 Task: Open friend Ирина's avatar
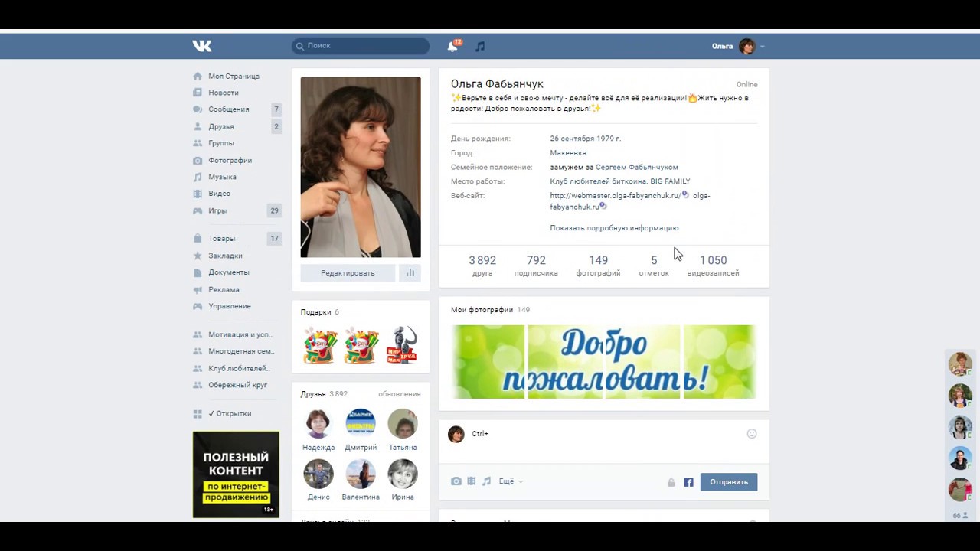click(x=403, y=474)
